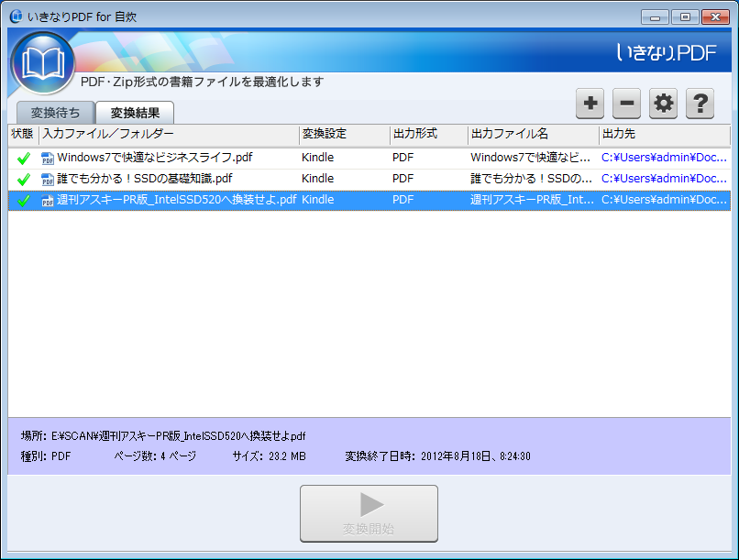The height and width of the screenshot is (560, 739).
Task: Click Kindle setting in 週刊アスキー row
Action: tap(317, 200)
